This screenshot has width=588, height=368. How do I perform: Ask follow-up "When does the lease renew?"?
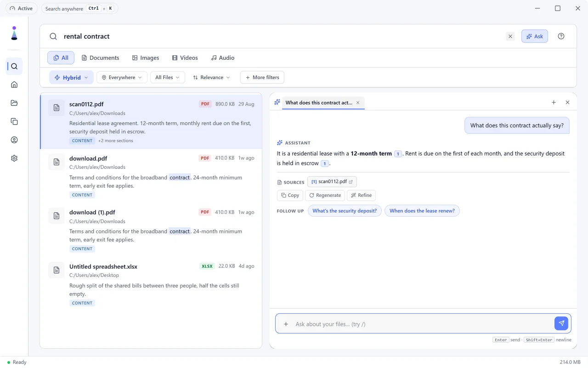click(422, 211)
